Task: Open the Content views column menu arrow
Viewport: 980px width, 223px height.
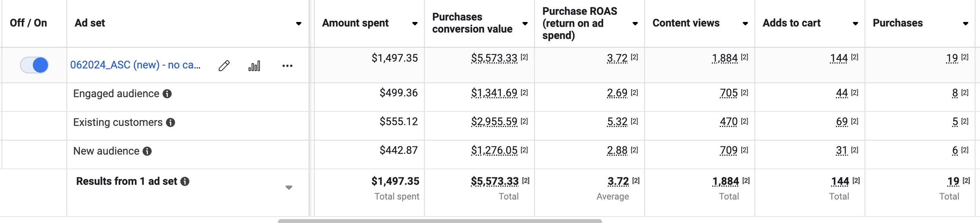Action: [745, 24]
